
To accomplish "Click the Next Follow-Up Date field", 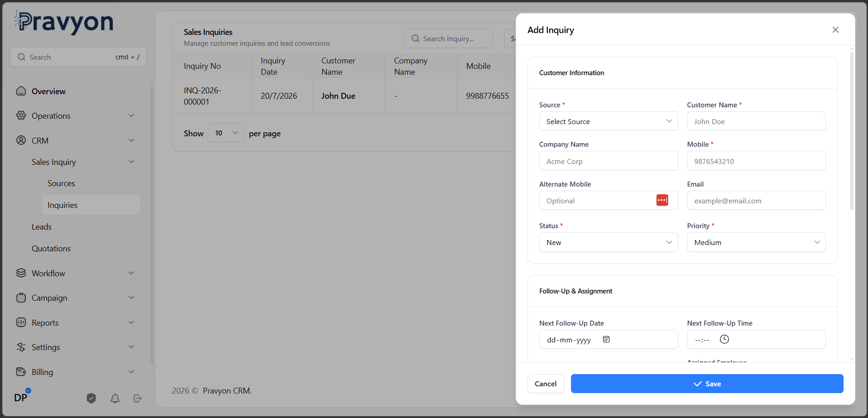I will [x=609, y=339].
